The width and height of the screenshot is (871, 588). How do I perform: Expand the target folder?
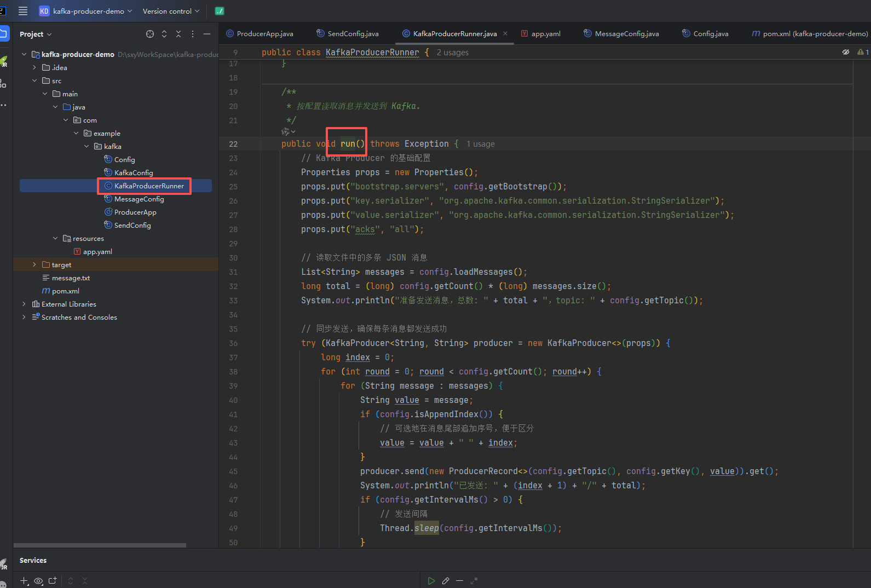(34, 264)
